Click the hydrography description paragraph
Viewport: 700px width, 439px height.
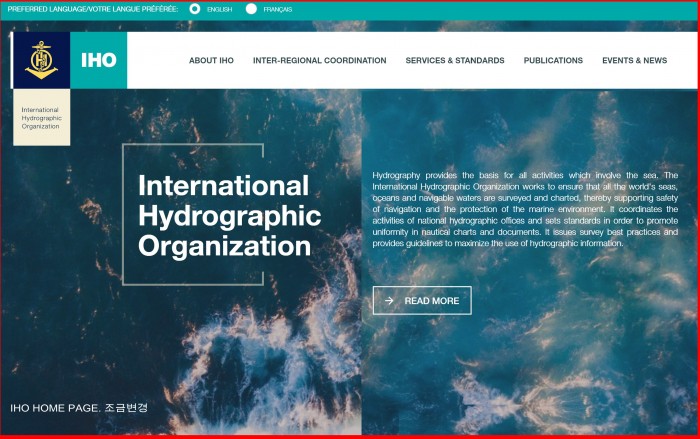(525, 209)
